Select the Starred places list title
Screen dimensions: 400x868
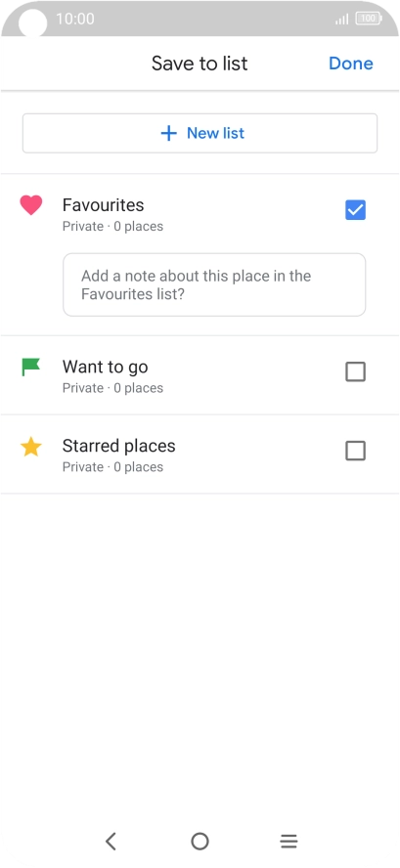coord(118,446)
